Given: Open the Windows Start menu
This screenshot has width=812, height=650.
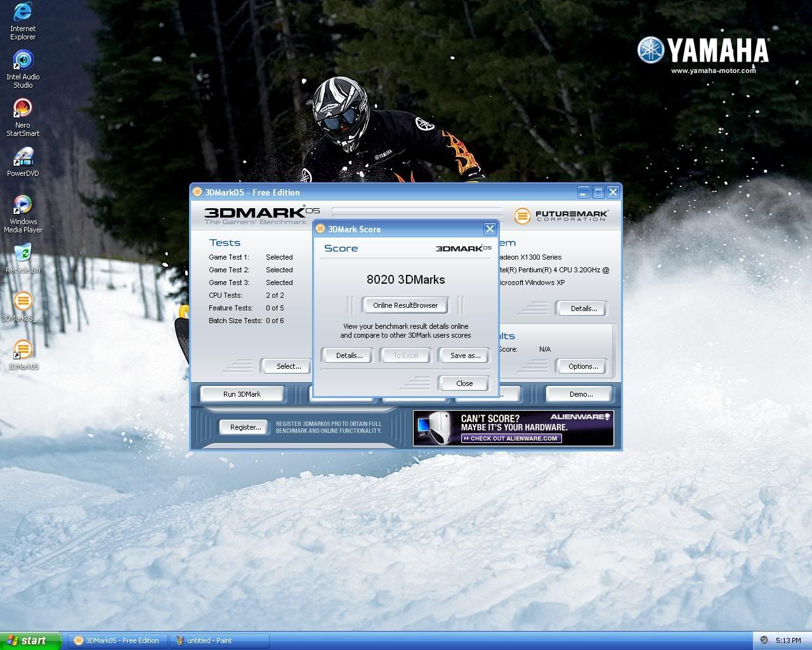Looking at the screenshot, I should (30, 640).
